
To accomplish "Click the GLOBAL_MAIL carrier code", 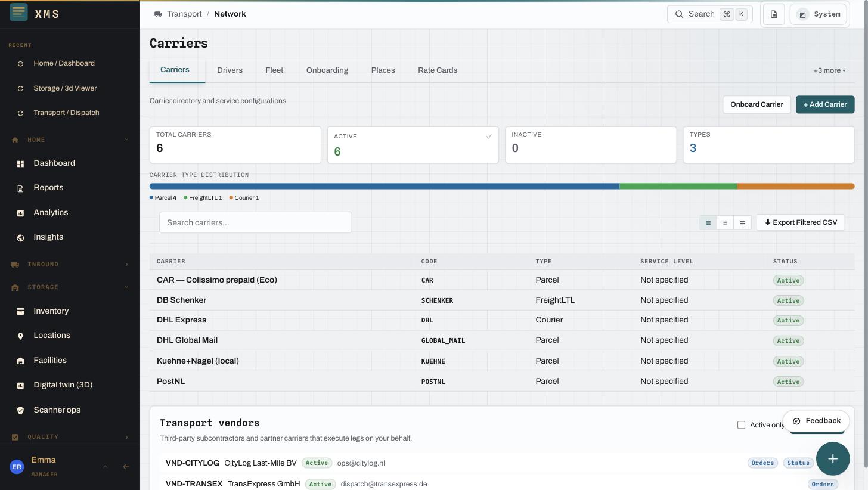I will [443, 340].
